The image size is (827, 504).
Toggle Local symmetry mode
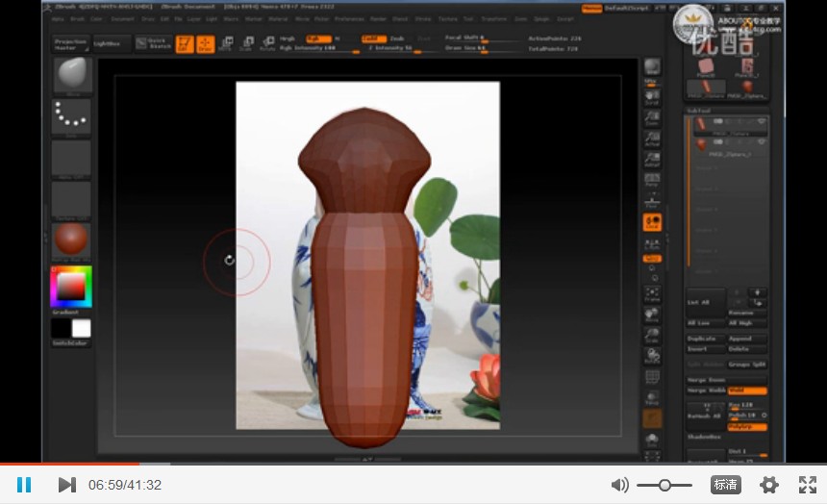point(652,222)
